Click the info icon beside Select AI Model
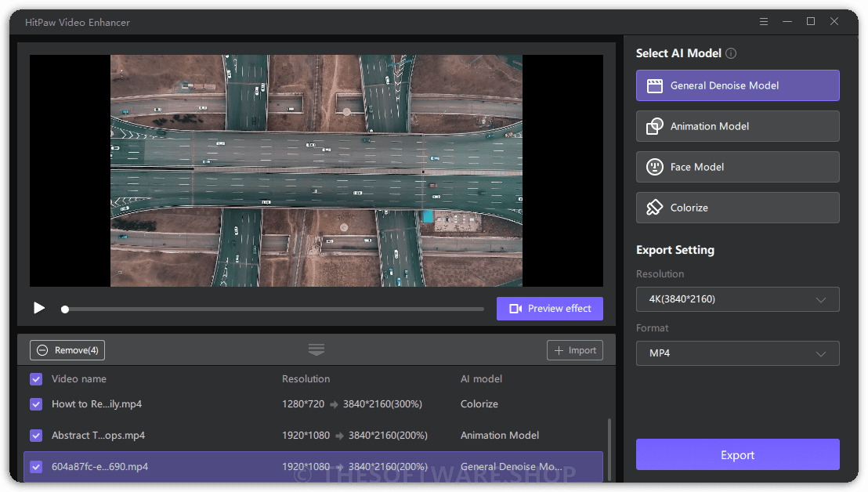The width and height of the screenshot is (868, 492). pos(731,53)
